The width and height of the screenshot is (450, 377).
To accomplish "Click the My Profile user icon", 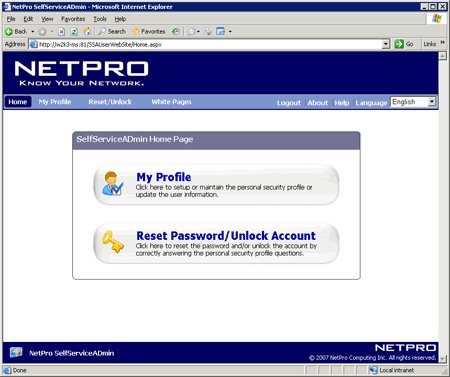I will point(113,184).
